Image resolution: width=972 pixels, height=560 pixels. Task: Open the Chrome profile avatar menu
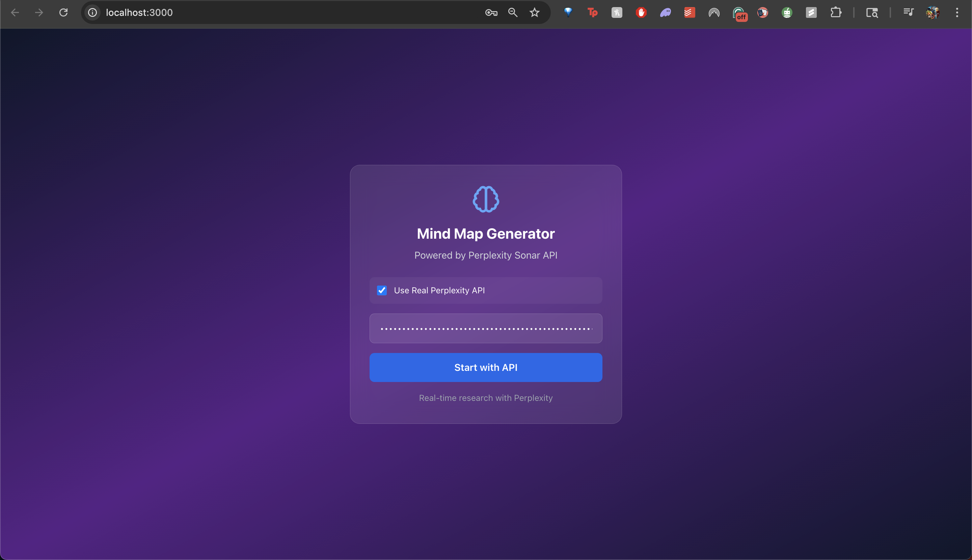(x=933, y=13)
